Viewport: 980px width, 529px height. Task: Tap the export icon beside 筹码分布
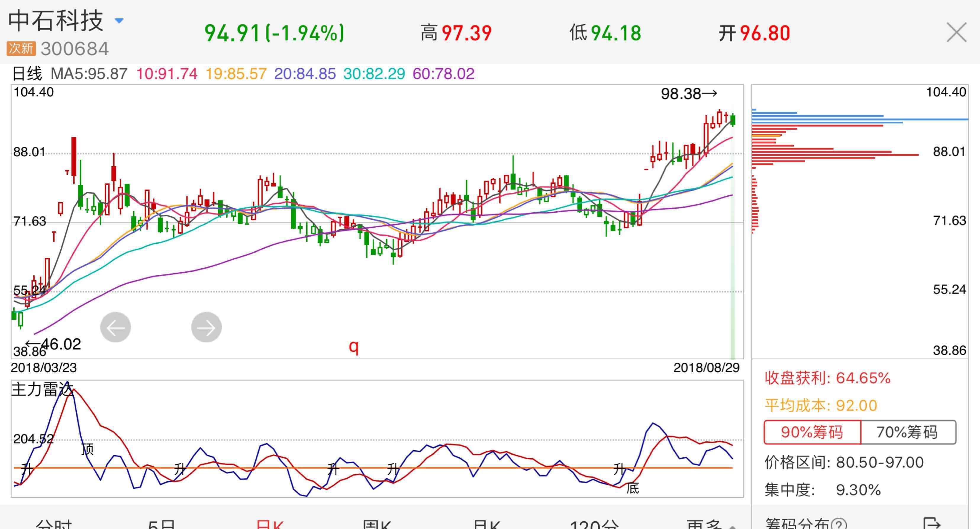pos(932,524)
